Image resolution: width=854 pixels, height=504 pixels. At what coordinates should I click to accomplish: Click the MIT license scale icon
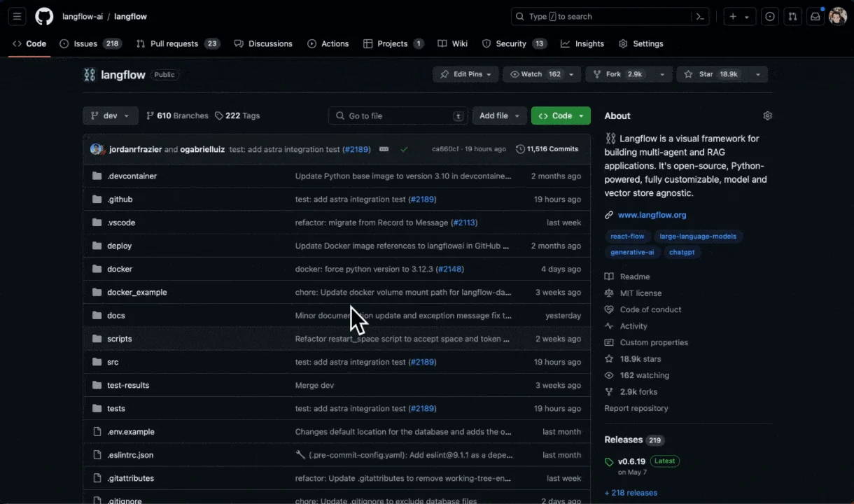pos(609,293)
